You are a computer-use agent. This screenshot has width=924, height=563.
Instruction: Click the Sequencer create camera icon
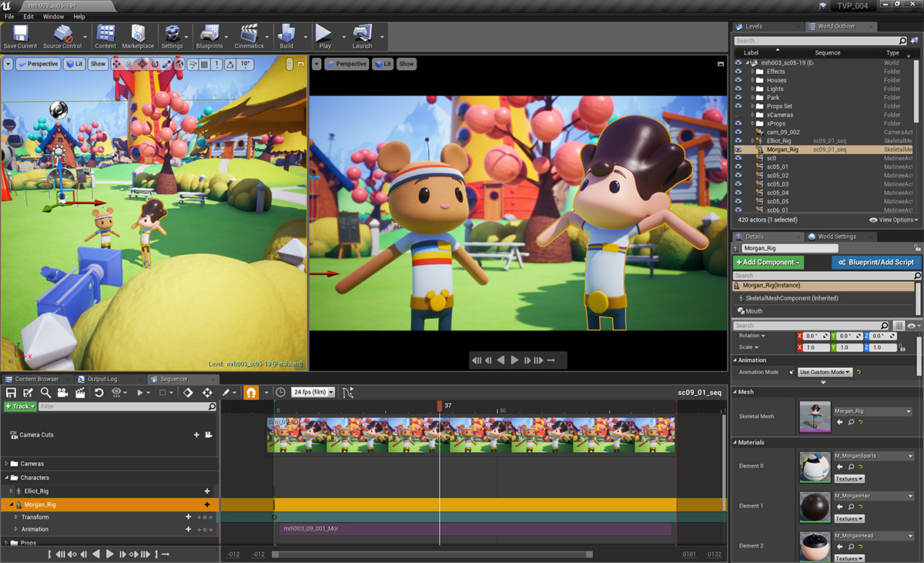[63, 393]
